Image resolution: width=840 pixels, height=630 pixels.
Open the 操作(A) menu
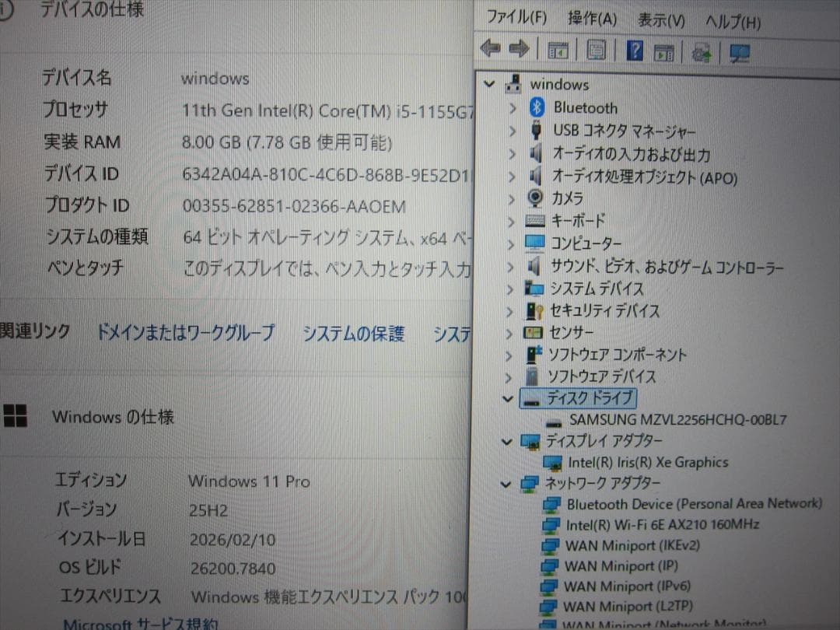click(592, 19)
